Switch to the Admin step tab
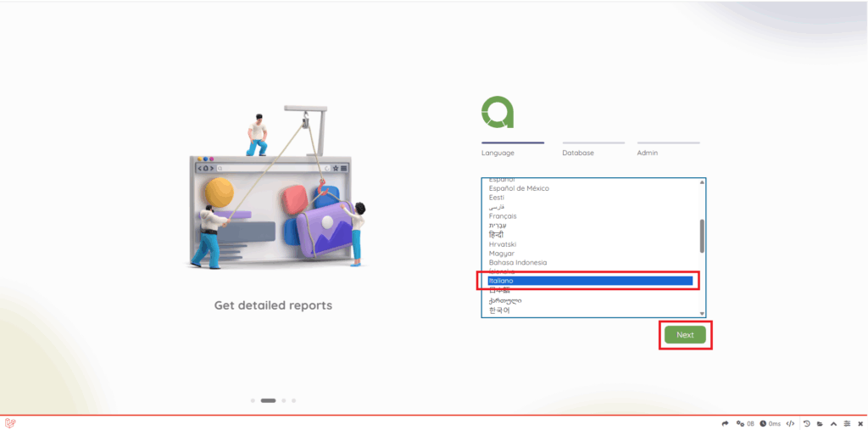Image resolution: width=868 pixels, height=430 pixels. coord(648,153)
